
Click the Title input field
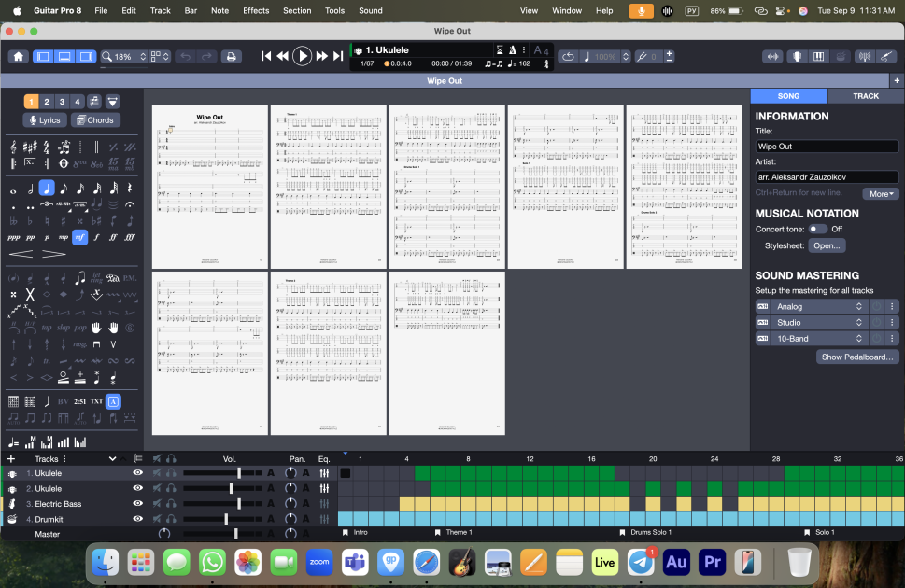(x=827, y=147)
